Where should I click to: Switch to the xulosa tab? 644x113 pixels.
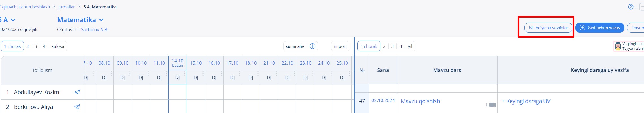click(58, 46)
